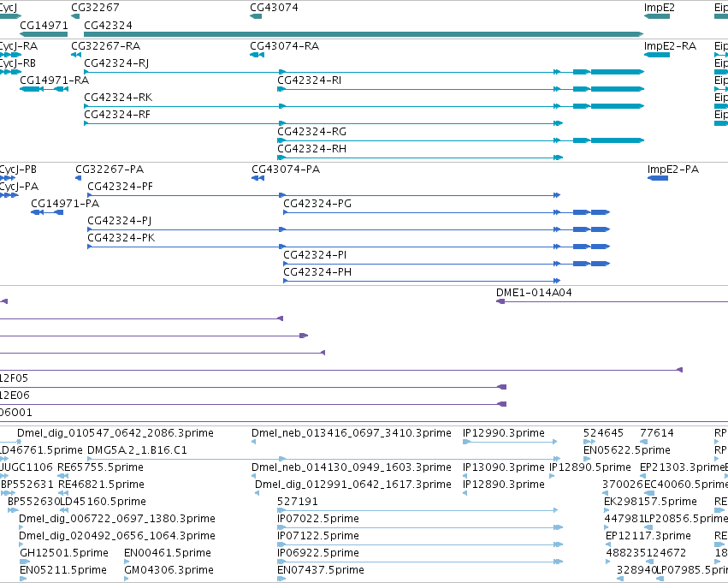Image resolution: width=728 pixels, height=583 pixels.
Task: Open the ImpE2-PA protein label
Action: pos(673,170)
